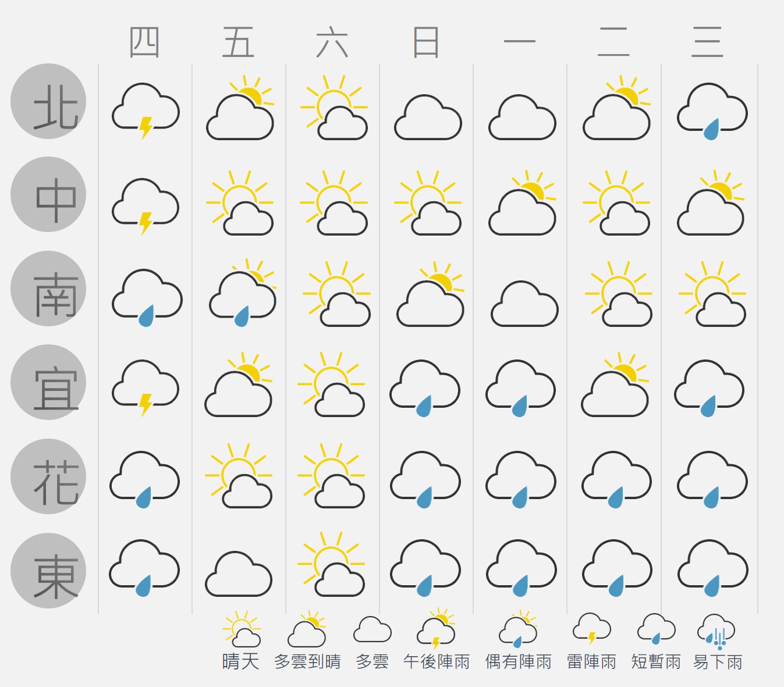Image resolution: width=784 pixels, height=687 pixels.
Task: Choose the 東 region circle
Action: (48, 571)
